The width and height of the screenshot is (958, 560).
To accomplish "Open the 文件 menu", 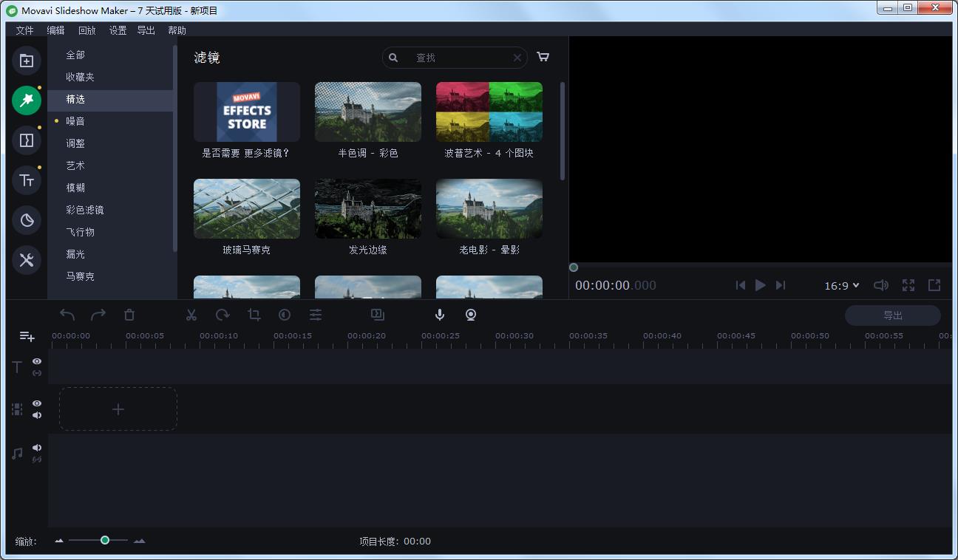I will [x=24, y=30].
